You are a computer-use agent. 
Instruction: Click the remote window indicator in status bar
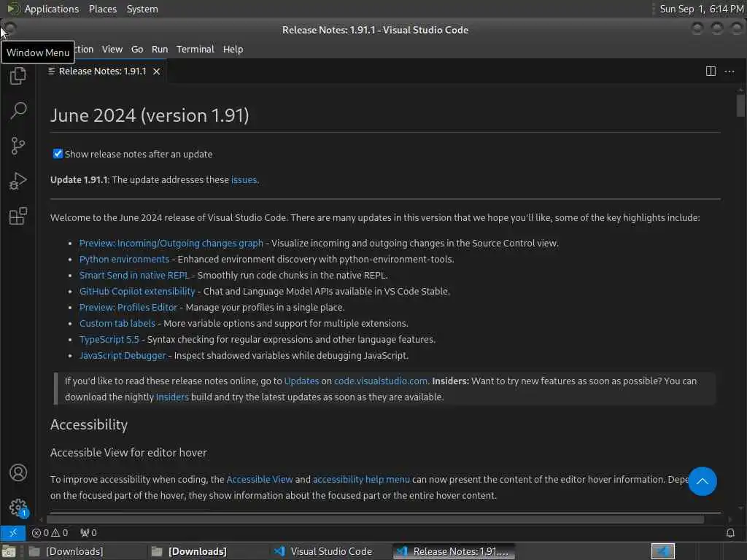coord(13,532)
